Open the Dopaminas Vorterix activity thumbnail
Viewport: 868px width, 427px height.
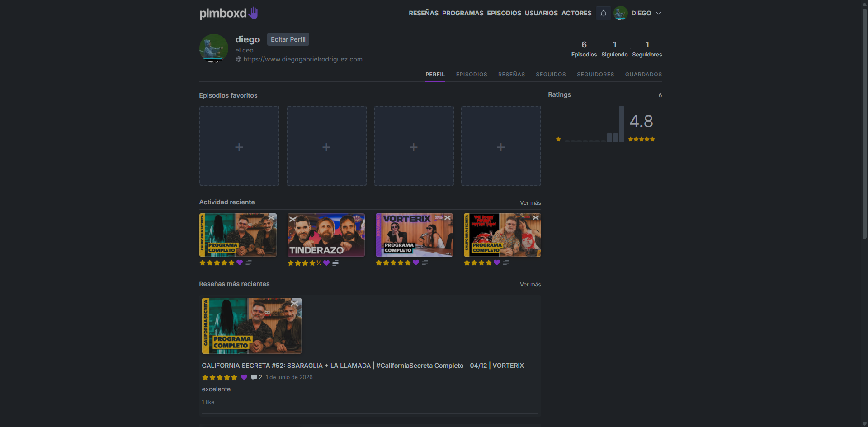pos(414,235)
